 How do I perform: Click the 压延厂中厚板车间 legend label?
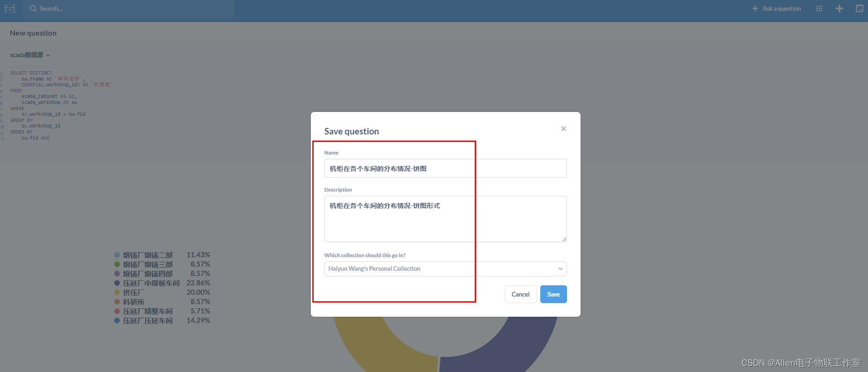pos(151,283)
